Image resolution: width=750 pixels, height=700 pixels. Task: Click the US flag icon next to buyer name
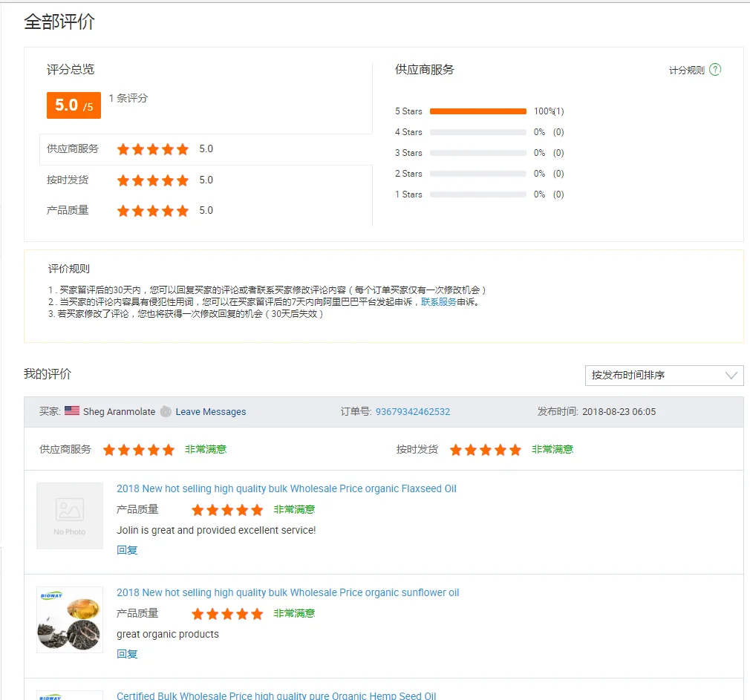72,411
